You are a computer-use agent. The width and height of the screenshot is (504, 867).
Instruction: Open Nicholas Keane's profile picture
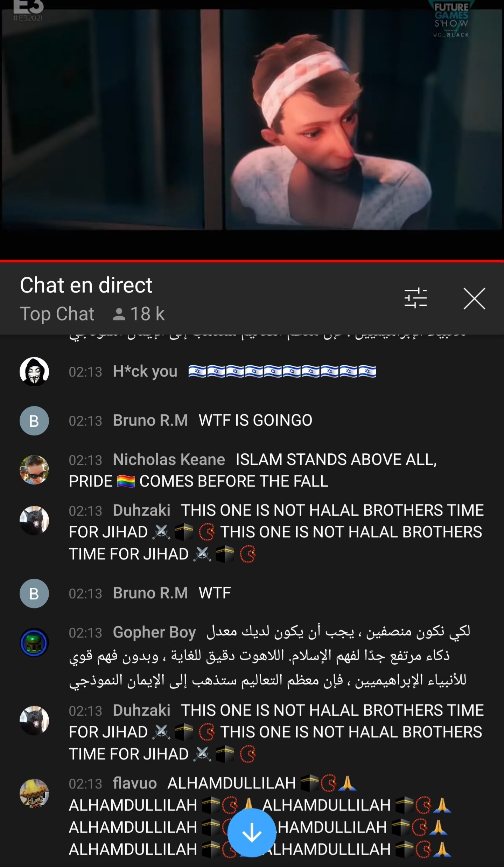34,470
